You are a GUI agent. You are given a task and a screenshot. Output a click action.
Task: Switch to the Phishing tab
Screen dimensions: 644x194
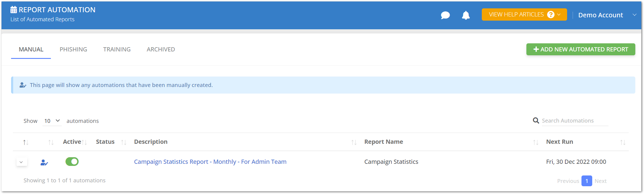pos(73,49)
